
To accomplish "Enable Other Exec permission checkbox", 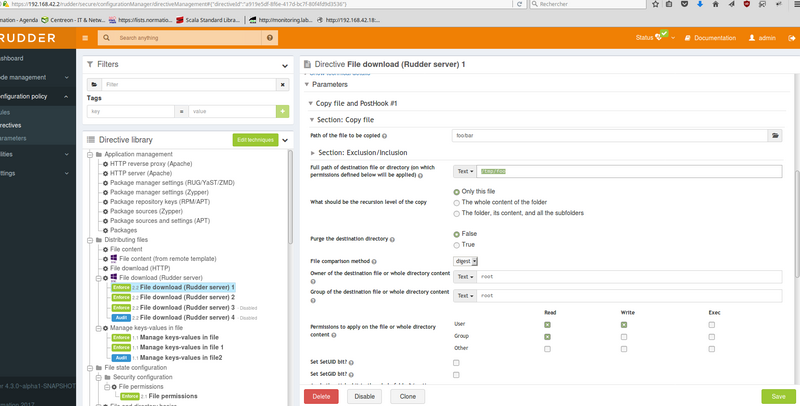I will (711, 349).
